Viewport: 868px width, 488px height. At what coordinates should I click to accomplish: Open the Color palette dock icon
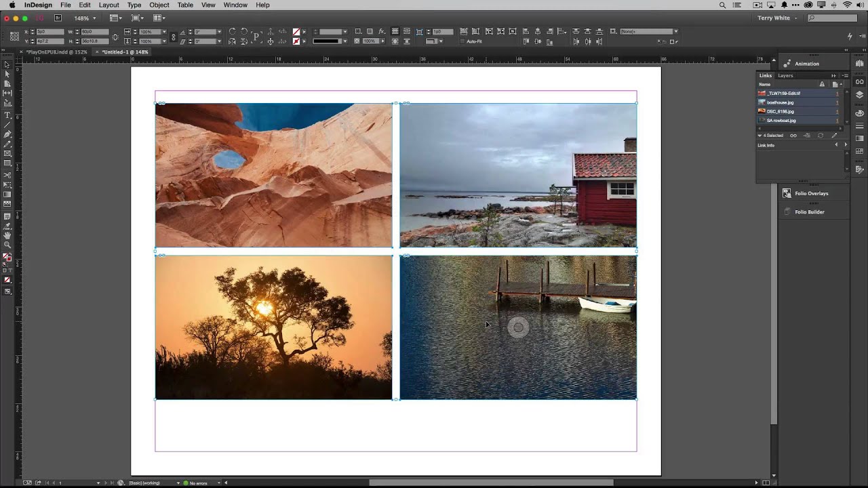coord(859,113)
